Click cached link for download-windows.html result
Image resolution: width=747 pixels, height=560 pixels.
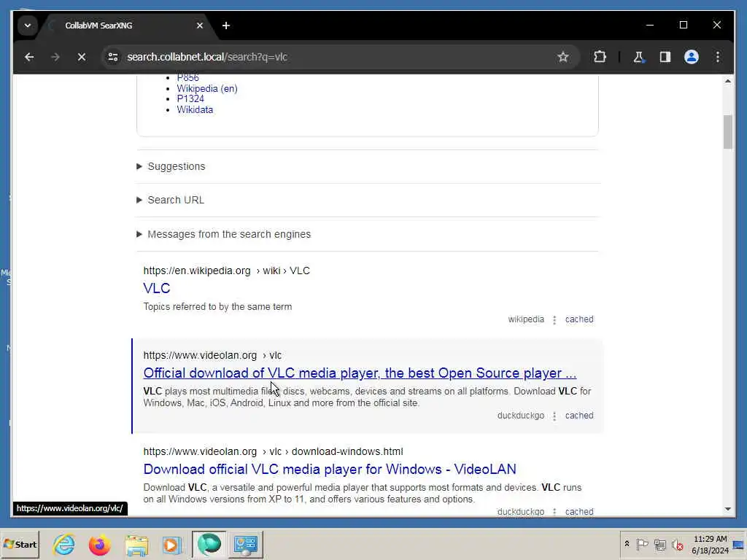[x=579, y=511]
